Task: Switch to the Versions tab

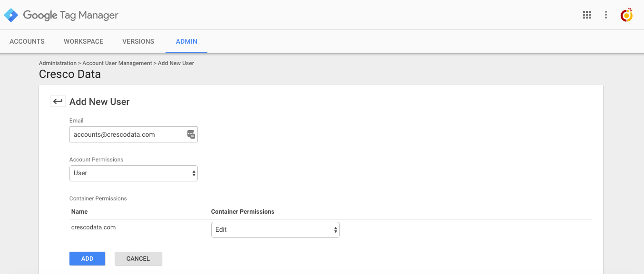Action: tap(138, 41)
